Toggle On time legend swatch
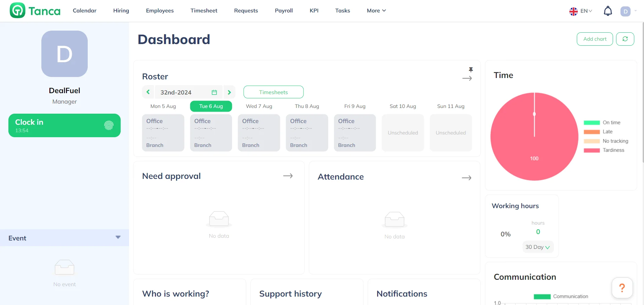 [592, 123]
